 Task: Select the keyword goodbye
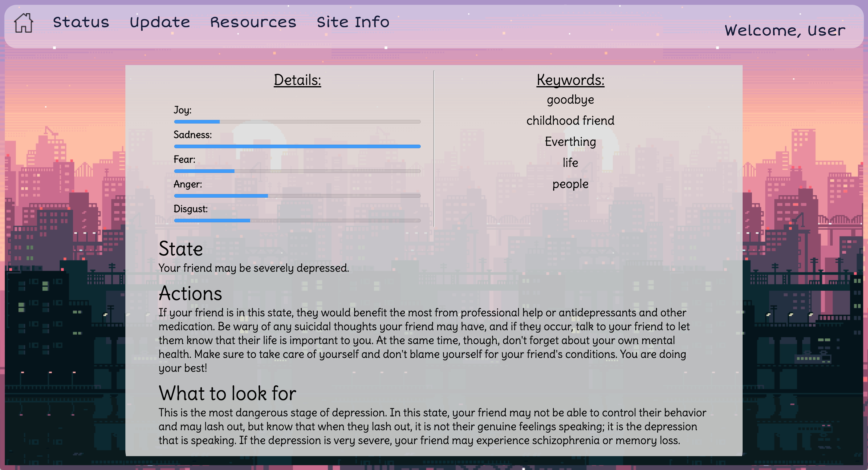(x=570, y=100)
